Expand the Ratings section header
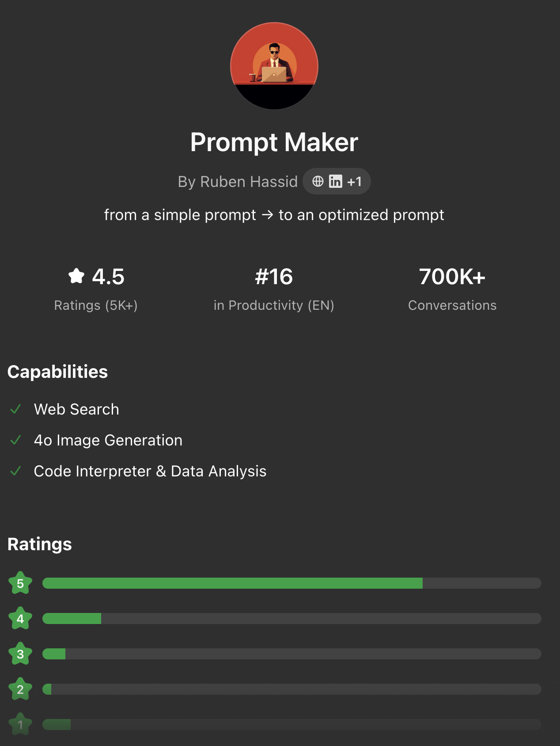 (39, 544)
